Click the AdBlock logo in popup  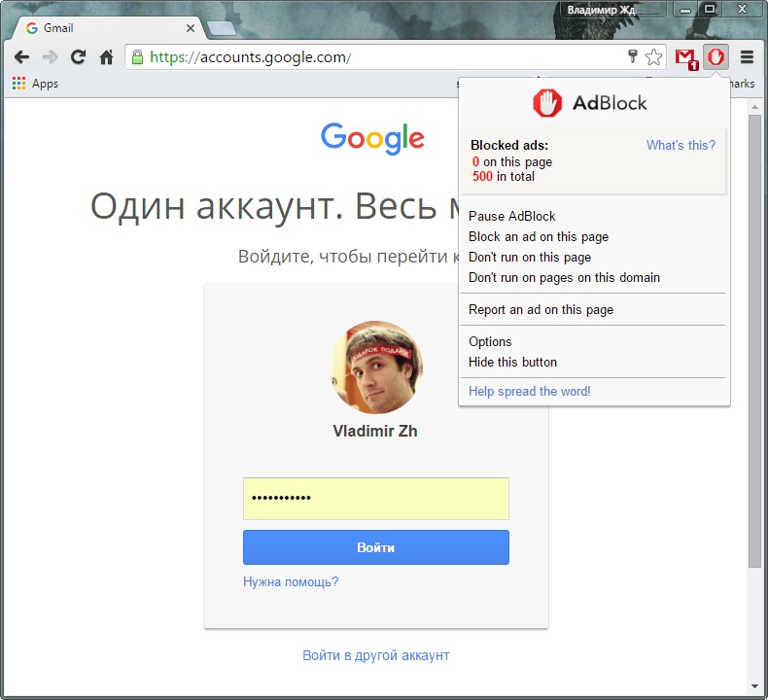[590, 103]
